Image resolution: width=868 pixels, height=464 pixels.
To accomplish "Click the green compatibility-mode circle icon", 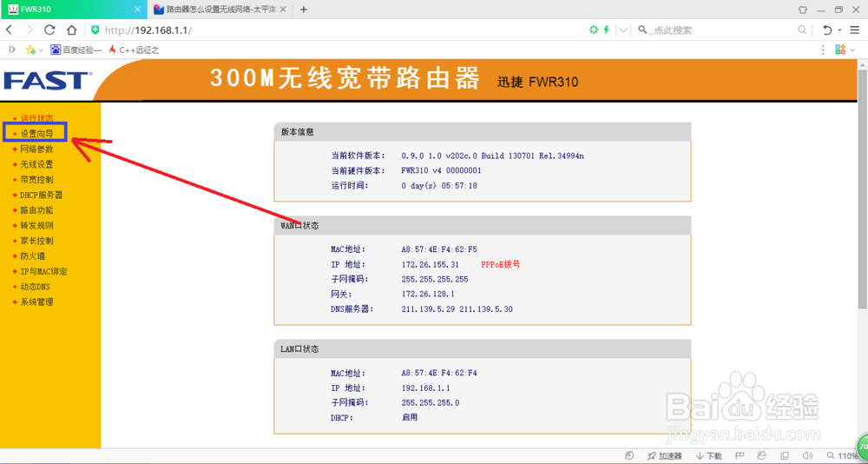I will (594, 30).
